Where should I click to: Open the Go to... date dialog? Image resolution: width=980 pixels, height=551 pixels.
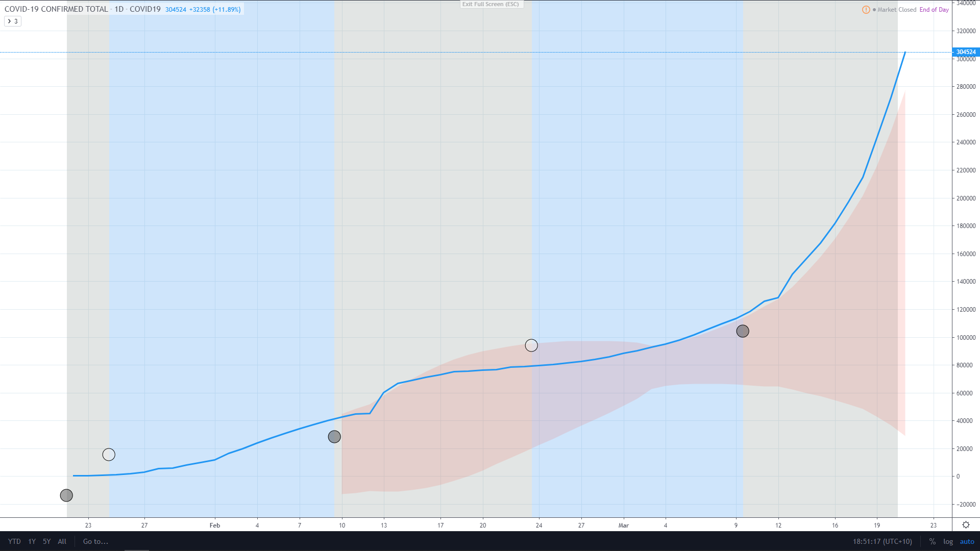(95, 542)
